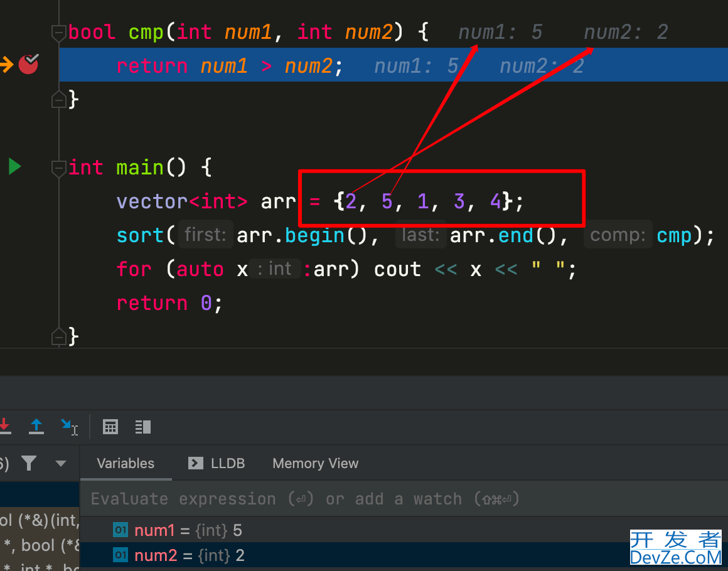Screen dimensions: 728x571
Task: Click arr.begin() in the sort call
Action: coord(302,235)
